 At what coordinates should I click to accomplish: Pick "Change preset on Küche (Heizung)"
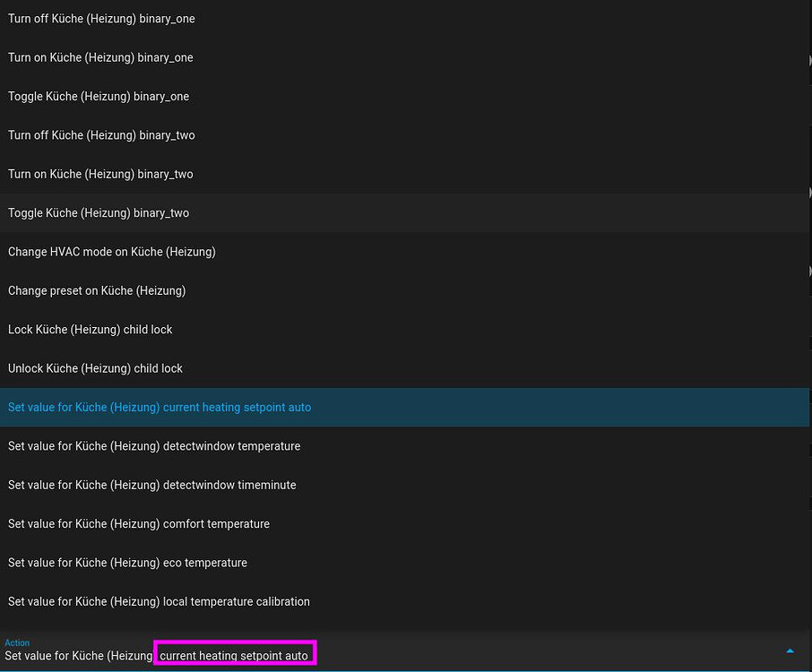(x=97, y=290)
